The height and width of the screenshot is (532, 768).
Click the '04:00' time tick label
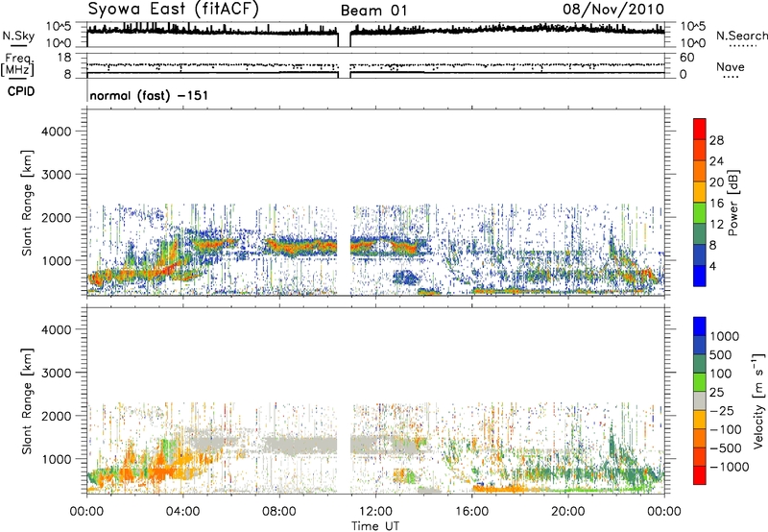coord(182,512)
